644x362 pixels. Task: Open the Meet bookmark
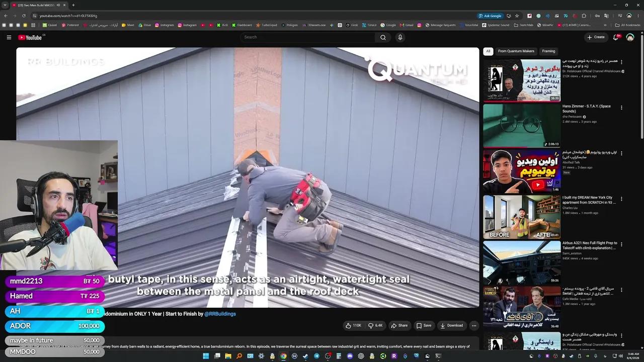[128, 25]
